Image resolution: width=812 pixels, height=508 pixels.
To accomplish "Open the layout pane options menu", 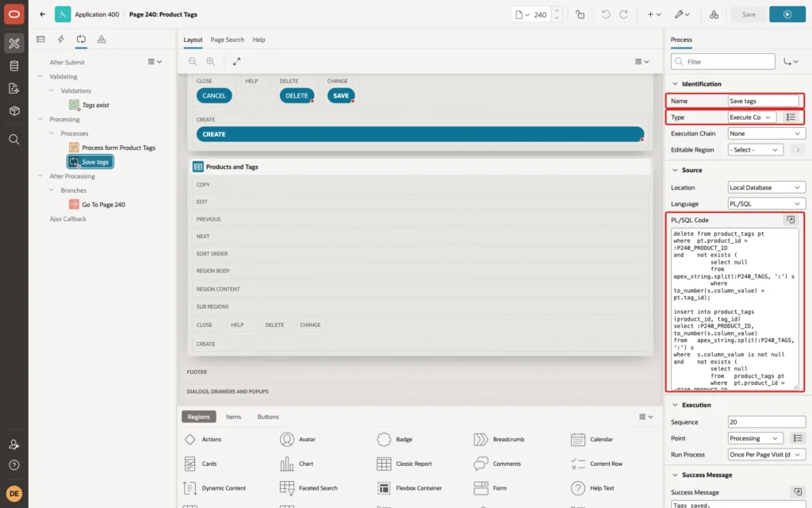I will click(x=642, y=61).
